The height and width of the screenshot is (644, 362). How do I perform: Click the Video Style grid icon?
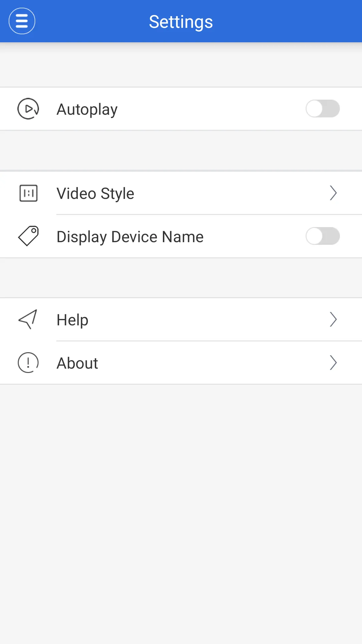point(28,193)
